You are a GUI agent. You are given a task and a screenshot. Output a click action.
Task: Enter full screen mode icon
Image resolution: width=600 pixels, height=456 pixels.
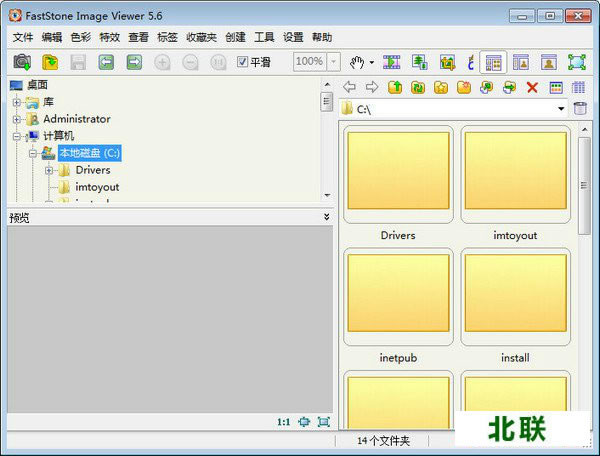click(577, 62)
